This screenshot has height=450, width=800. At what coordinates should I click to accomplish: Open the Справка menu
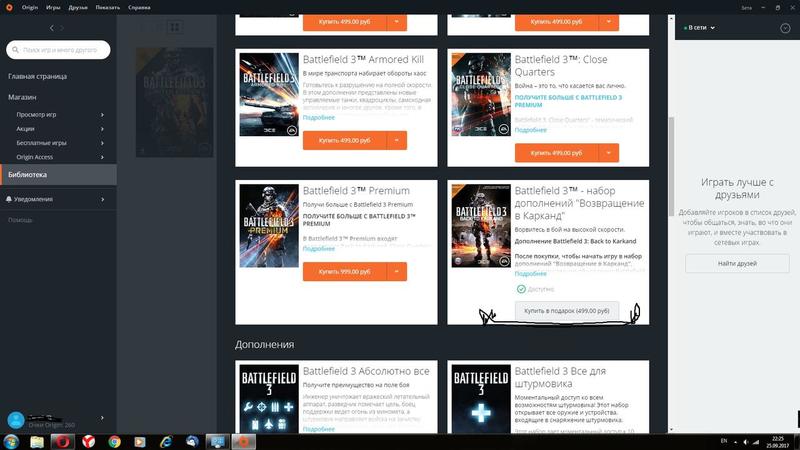pyautogui.click(x=139, y=7)
